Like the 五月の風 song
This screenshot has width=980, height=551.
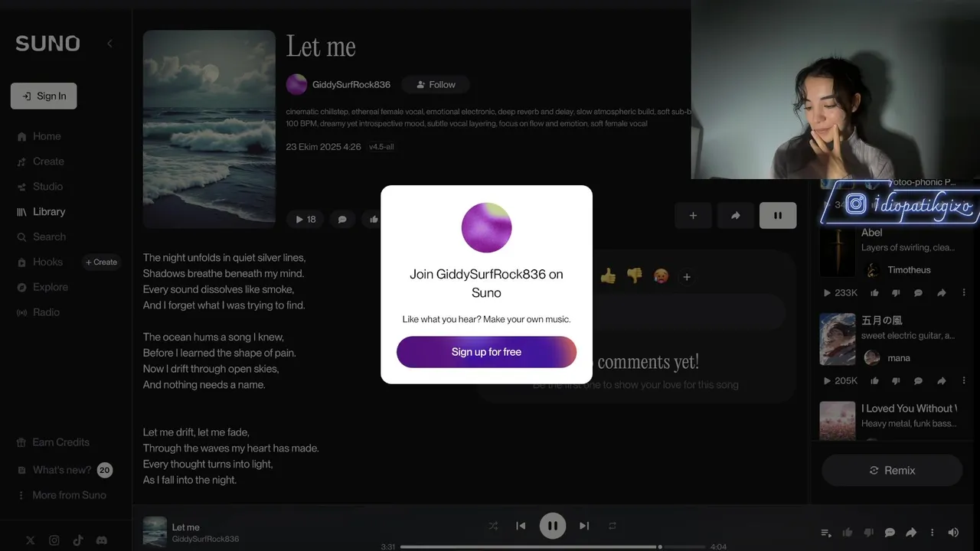coord(874,381)
